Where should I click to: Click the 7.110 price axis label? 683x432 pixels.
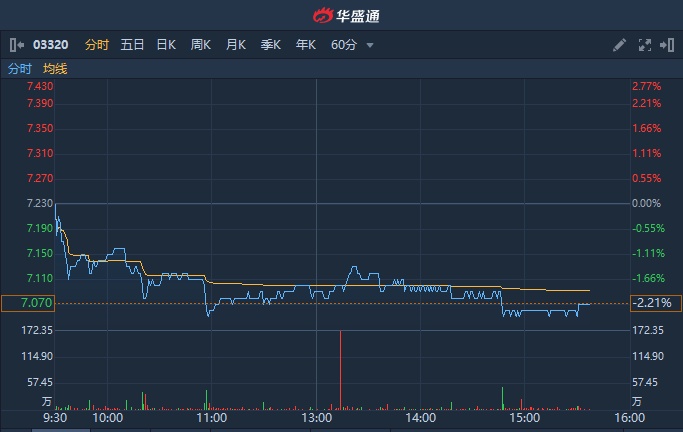click(40, 278)
